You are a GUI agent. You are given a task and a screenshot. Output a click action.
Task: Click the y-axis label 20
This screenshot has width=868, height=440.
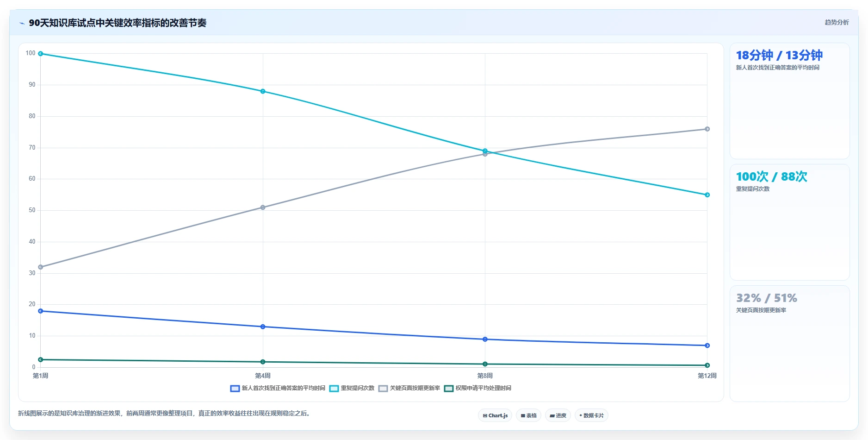32,304
